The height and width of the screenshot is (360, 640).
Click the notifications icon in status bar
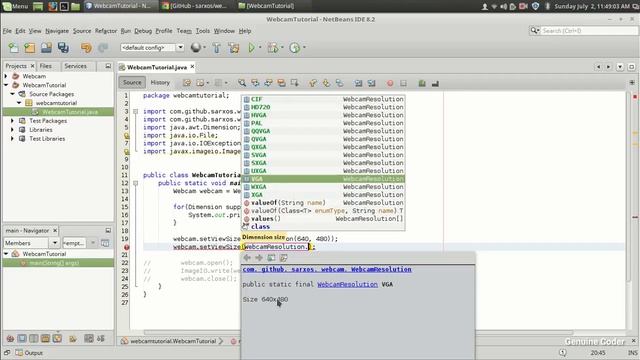(563, 352)
